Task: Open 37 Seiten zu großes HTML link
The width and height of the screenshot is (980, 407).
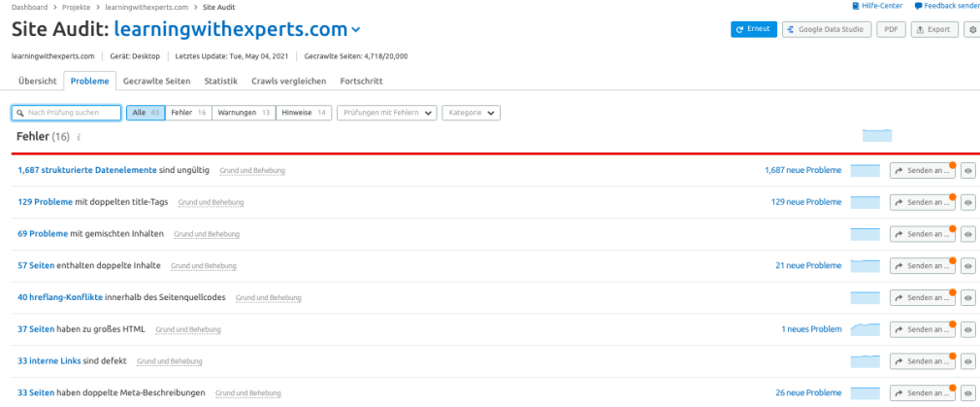Action: [x=36, y=328]
